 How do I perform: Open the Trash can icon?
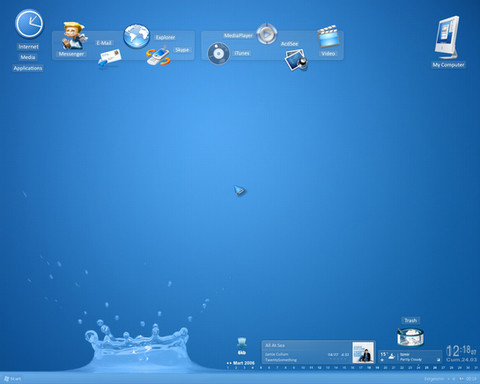(x=411, y=336)
